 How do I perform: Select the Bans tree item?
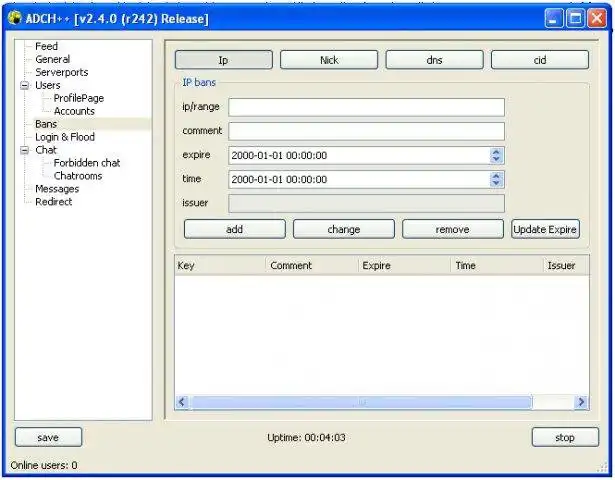coord(46,124)
